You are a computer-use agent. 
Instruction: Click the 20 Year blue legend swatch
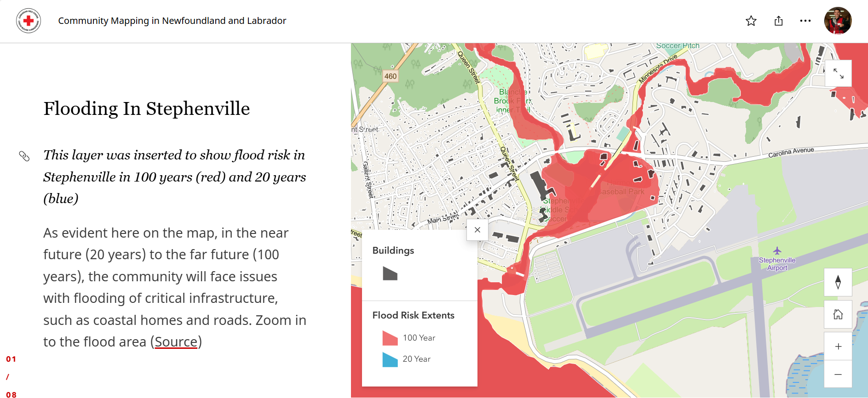point(390,359)
